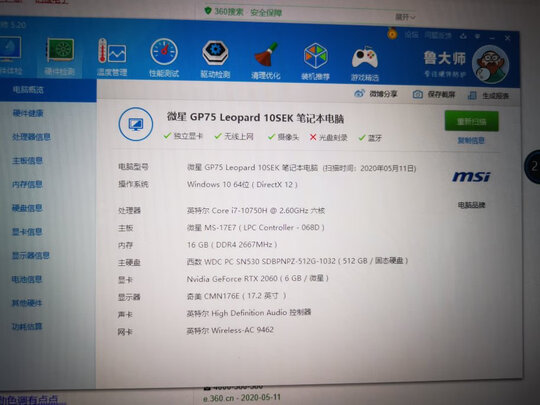
Task: Click the 复制信息 link
Action: (x=471, y=141)
